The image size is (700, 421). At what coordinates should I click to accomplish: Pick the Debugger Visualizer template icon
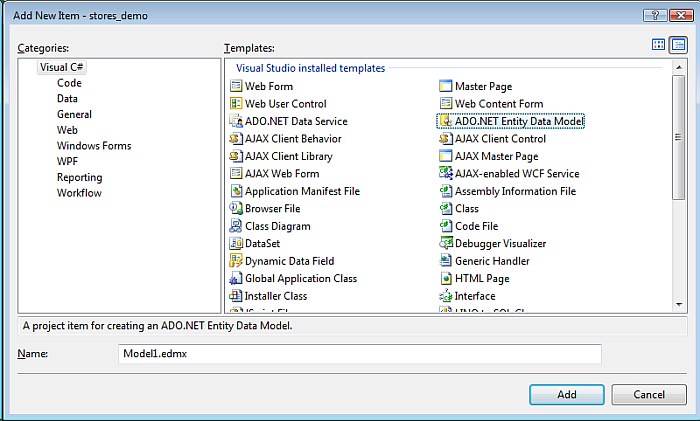click(x=446, y=244)
